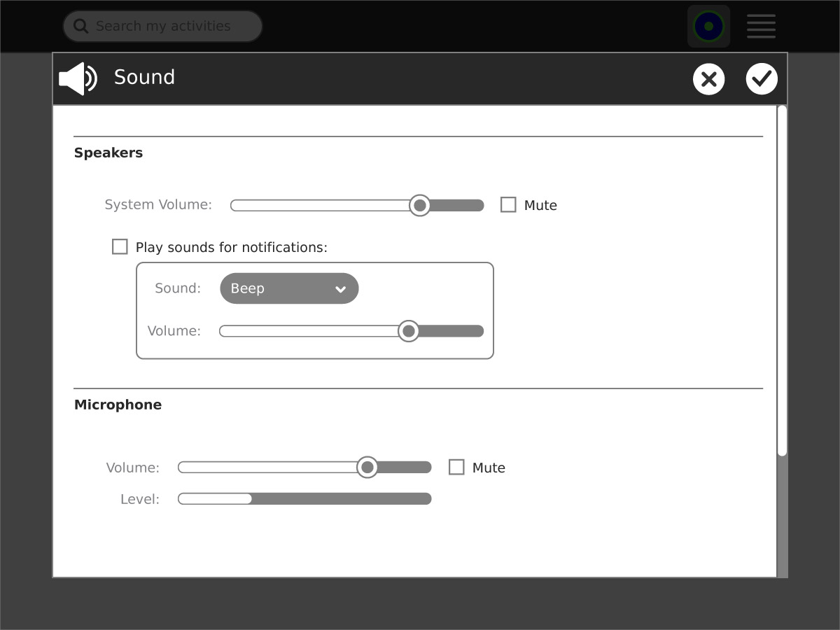
Task: Click the microphone Level meter bar
Action: 304,498
